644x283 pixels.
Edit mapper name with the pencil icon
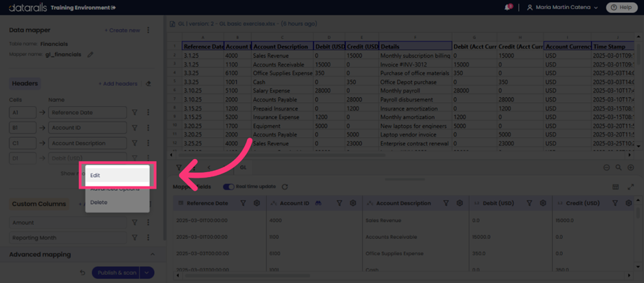pos(90,54)
